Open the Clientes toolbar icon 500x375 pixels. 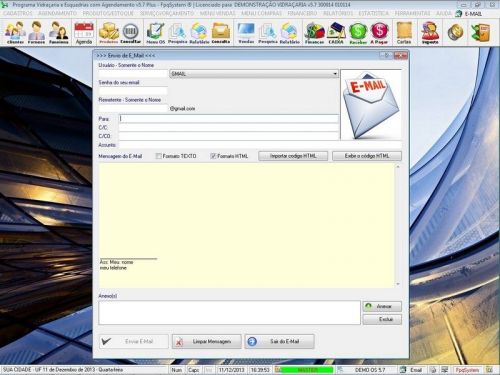pos(15,33)
